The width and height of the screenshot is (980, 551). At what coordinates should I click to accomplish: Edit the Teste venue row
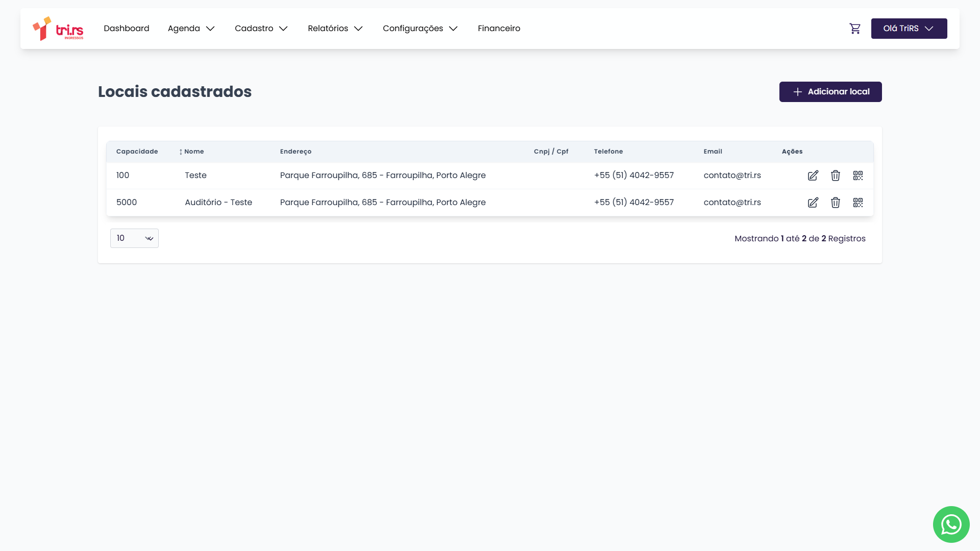(x=813, y=176)
